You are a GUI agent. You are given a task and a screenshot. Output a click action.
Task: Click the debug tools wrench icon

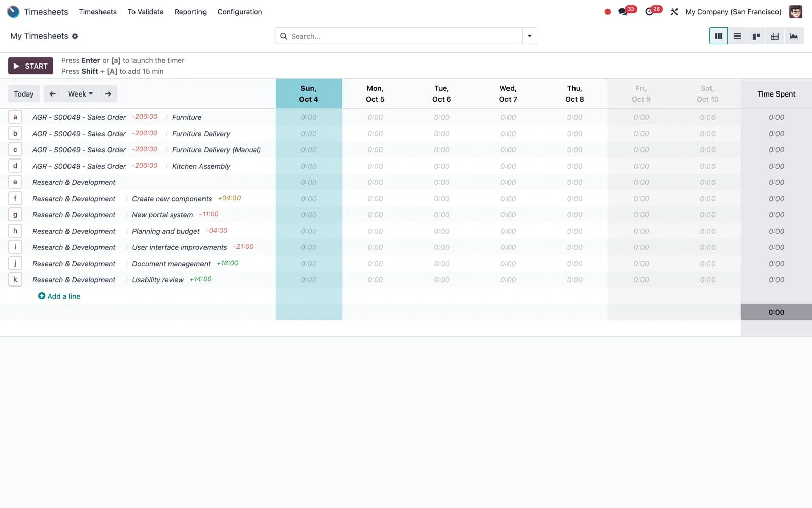tap(674, 12)
